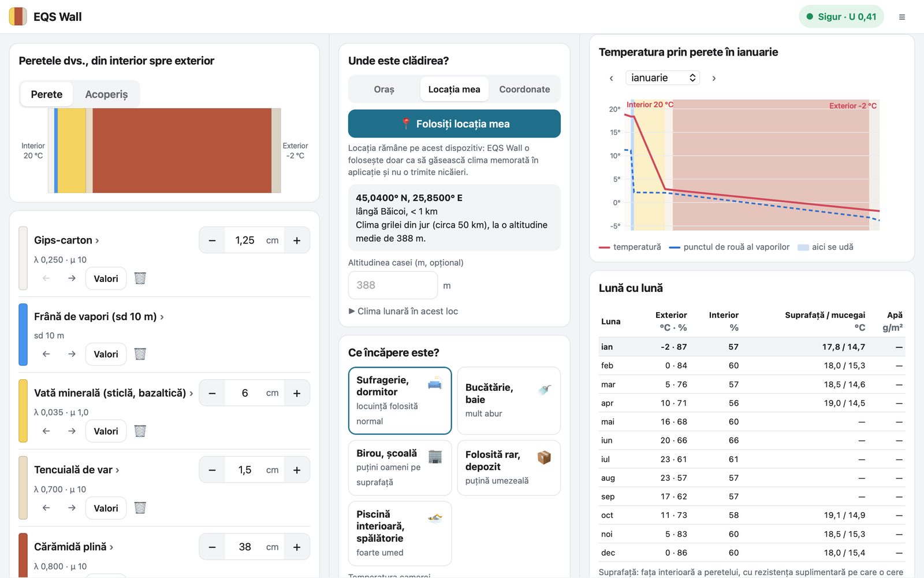The image size is (924, 578).
Task: Select the Oraș location tab
Action: [384, 89]
